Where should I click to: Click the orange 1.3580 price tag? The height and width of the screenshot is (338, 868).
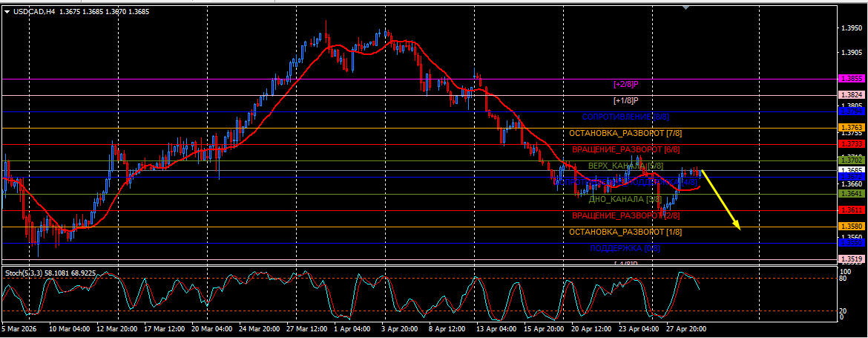pyautogui.click(x=852, y=226)
